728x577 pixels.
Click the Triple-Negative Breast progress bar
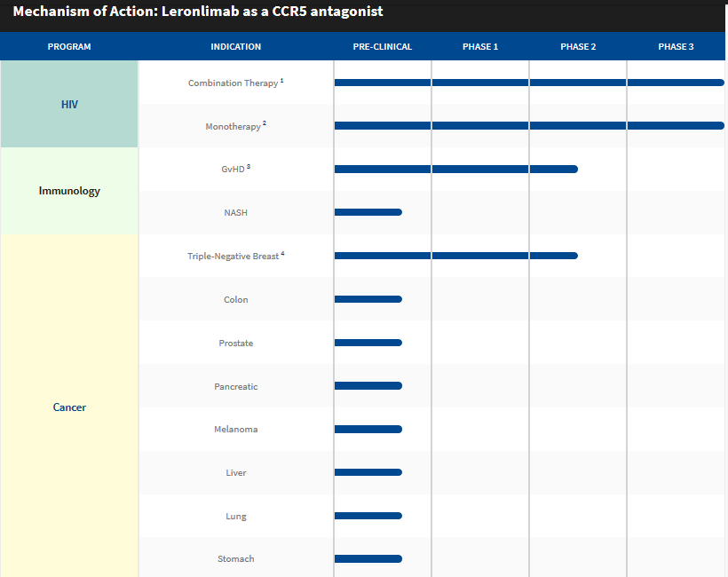pos(456,256)
